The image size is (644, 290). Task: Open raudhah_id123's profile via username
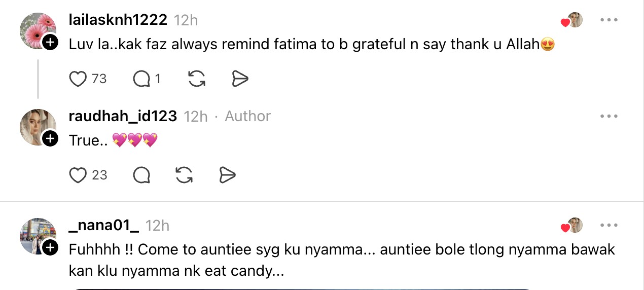click(123, 116)
